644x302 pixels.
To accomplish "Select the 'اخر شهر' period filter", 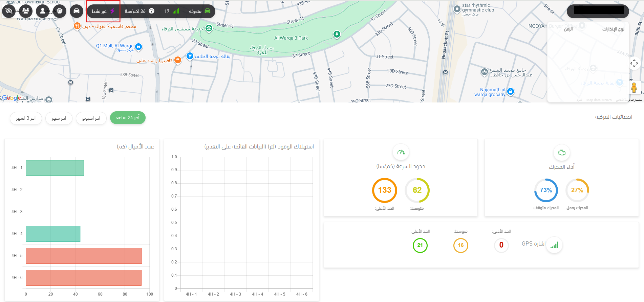I will [x=59, y=118].
